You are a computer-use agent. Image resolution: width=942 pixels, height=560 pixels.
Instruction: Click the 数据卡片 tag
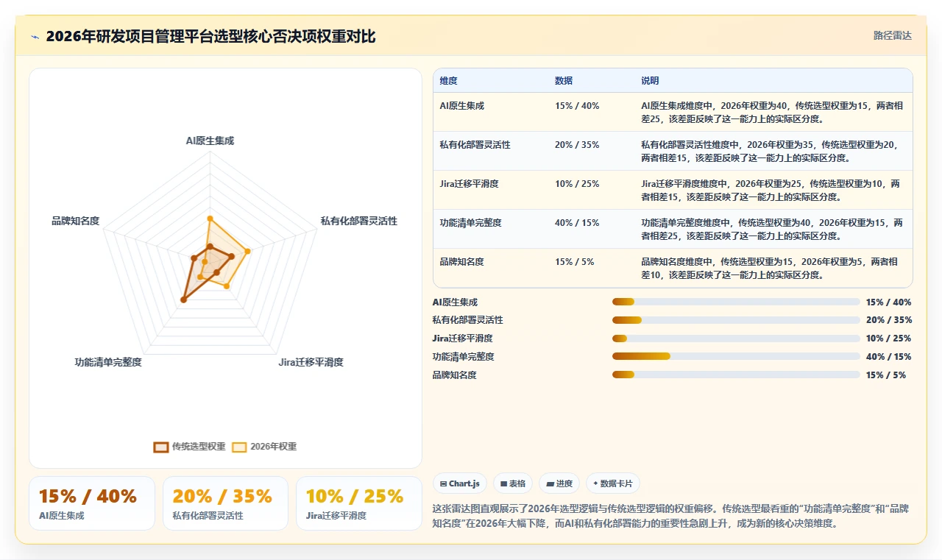[613, 483]
